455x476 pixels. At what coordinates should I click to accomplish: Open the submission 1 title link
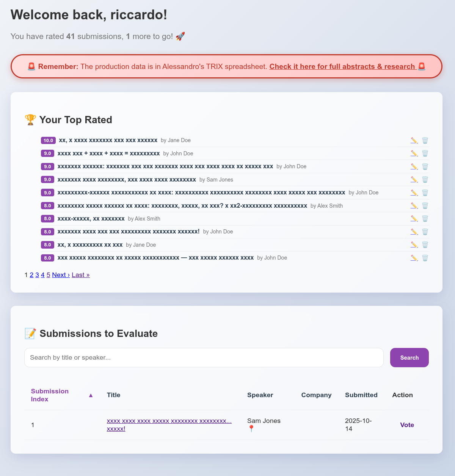[x=169, y=421]
